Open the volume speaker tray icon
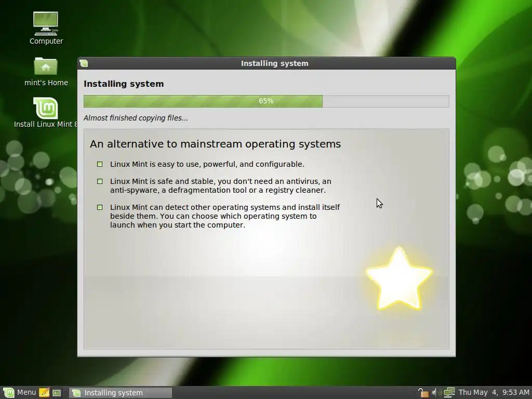 [436, 393]
